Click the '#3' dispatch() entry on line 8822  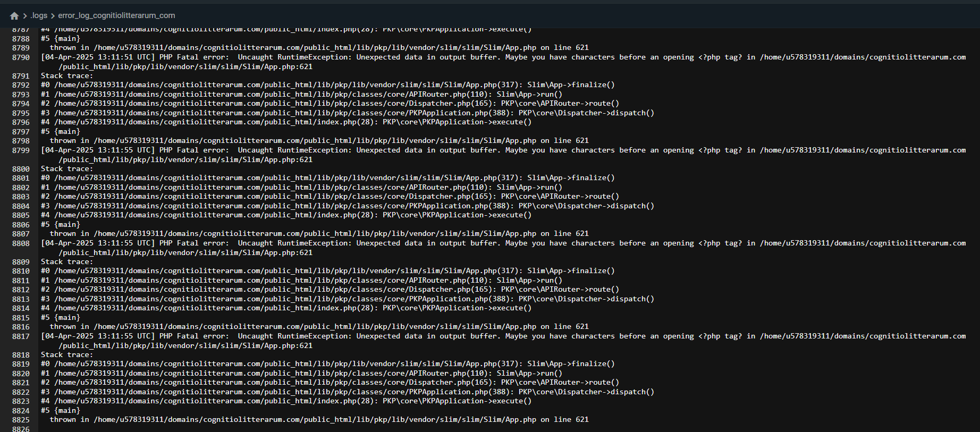click(348, 392)
